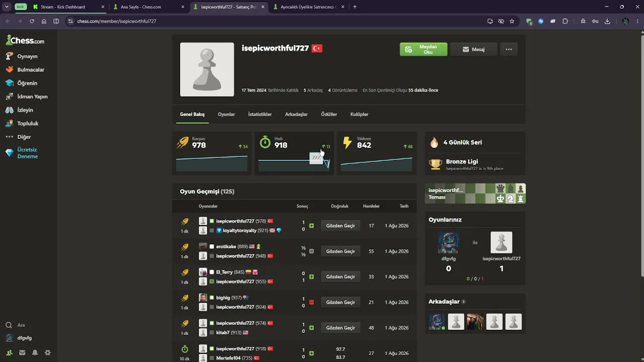This screenshot has width=644, height=362.
Task: Open browser downloads icon
Action: (x=607, y=21)
